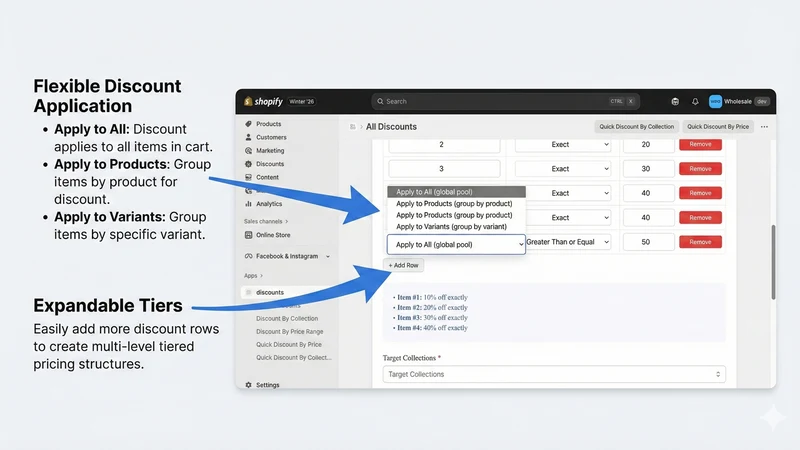Viewport: 800px width, 450px height.
Task: Click Quick Discount By Price top button
Action: [718, 127]
